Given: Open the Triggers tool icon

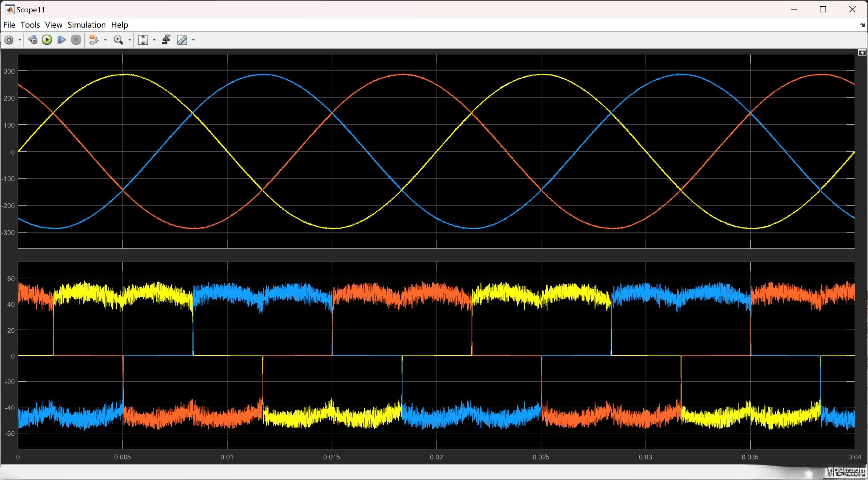Looking at the screenshot, I should pyautogui.click(x=166, y=40).
